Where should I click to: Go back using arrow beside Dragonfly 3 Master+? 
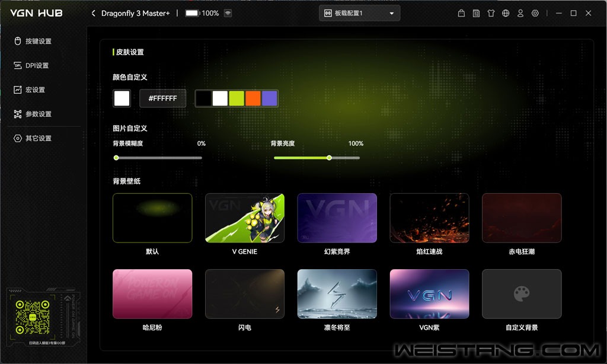pyautogui.click(x=94, y=13)
